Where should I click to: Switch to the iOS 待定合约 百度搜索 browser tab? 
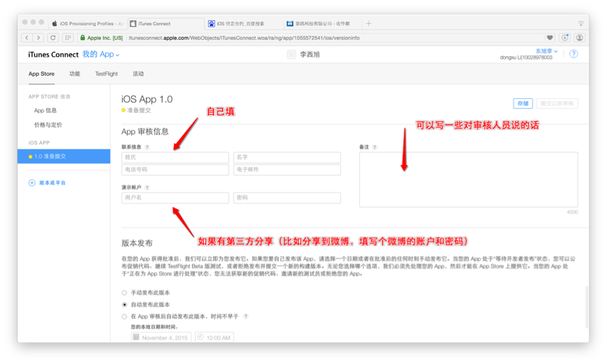(x=244, y=24)
